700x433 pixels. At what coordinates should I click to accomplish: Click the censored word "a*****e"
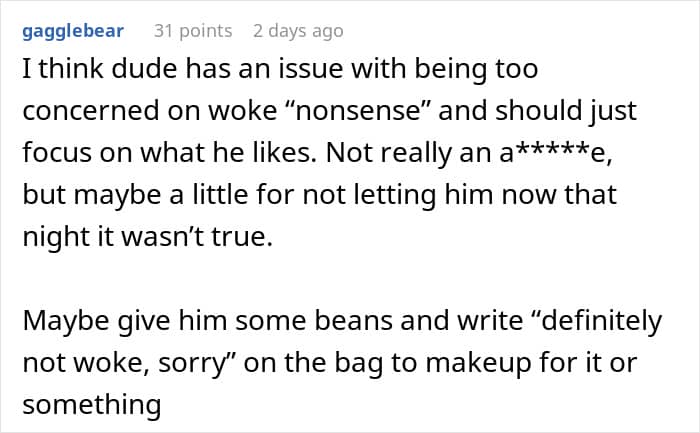point(556,153)
